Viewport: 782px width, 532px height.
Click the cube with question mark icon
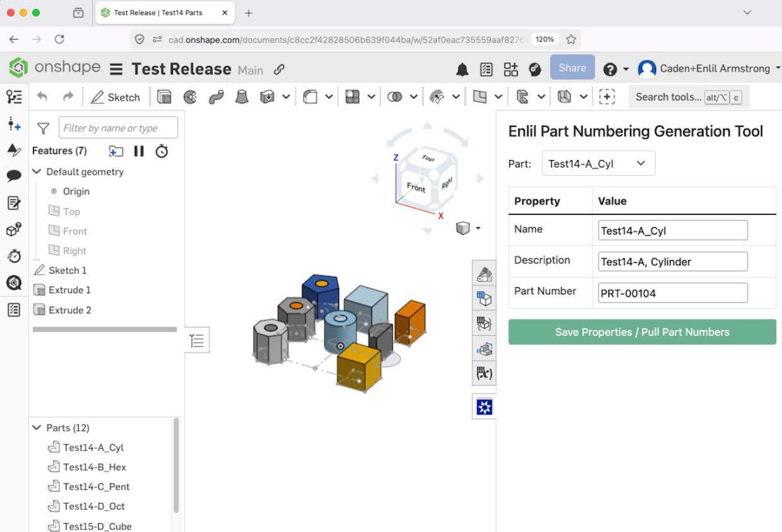pos(14,230)
